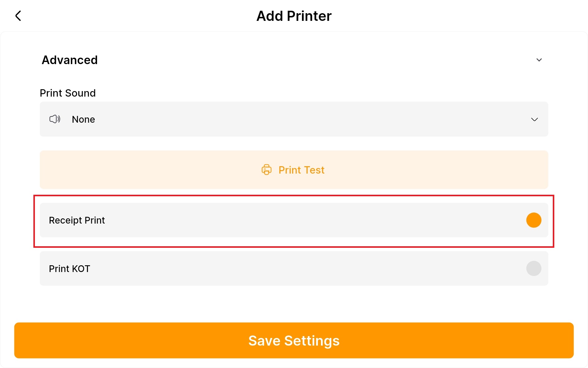The image size is (588, 368).
Task: Click the Print KOT label
Action: pyautogui.click(x=70, y=269)
